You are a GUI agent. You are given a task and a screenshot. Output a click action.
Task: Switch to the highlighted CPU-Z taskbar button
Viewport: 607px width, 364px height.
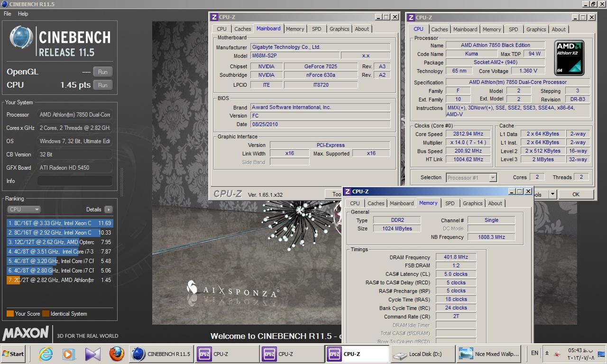tap(357, 354)
